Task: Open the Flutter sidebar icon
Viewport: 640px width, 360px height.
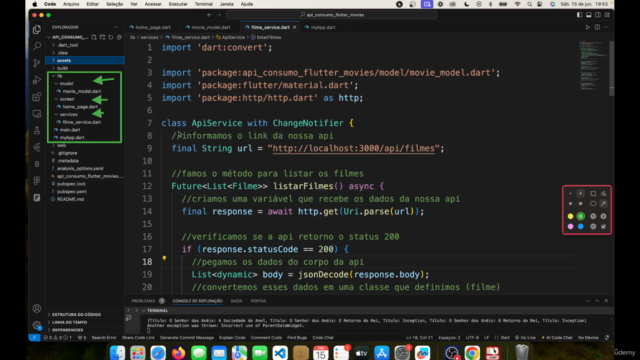Action: (37, 147)
